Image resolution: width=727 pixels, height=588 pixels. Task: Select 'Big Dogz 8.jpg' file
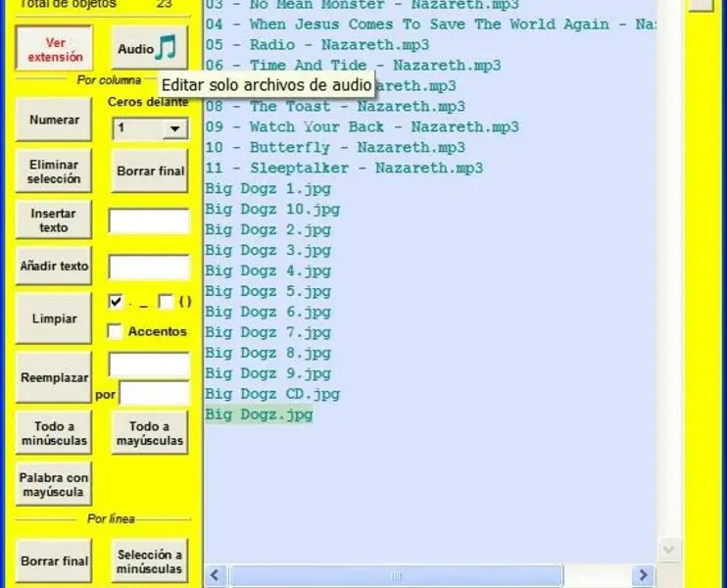click(x=268, y=353)
